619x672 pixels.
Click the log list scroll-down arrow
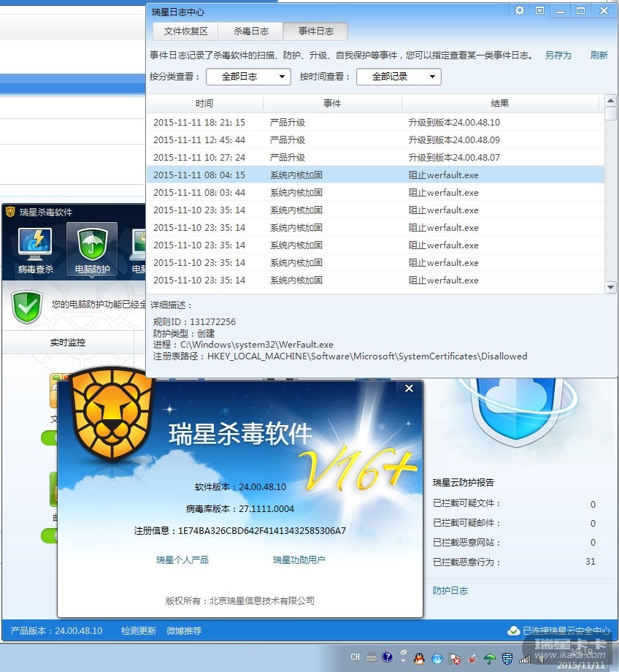[x=610, y=287]
